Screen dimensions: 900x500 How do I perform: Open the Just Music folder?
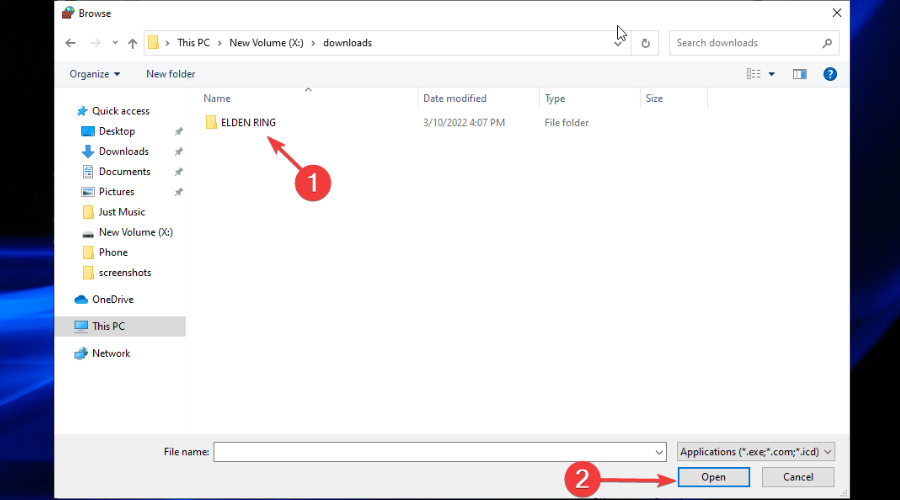click(x=122, y=212)
